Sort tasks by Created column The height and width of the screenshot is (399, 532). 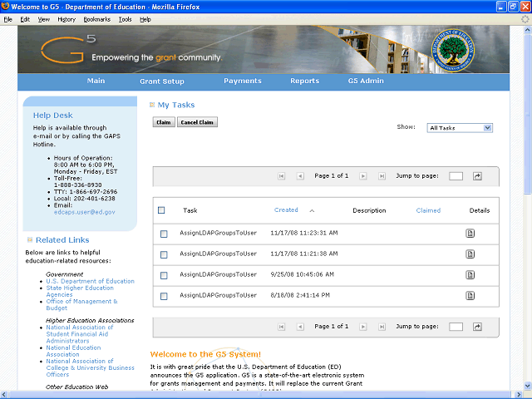(x=286, y=210)
